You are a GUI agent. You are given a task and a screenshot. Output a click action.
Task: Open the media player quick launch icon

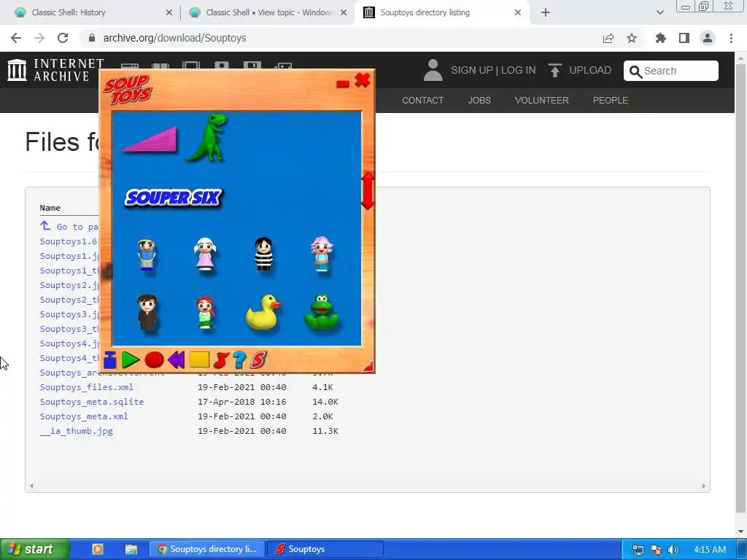point(97,549)
